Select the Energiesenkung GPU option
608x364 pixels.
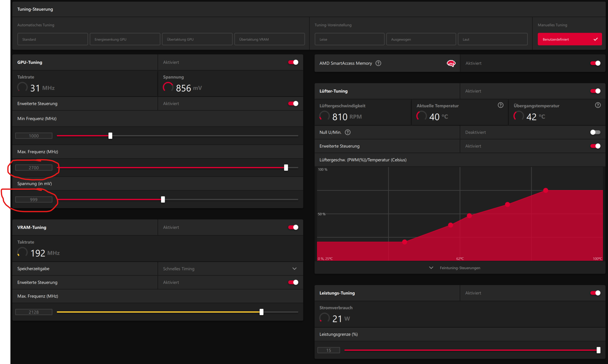click(125, 39)
